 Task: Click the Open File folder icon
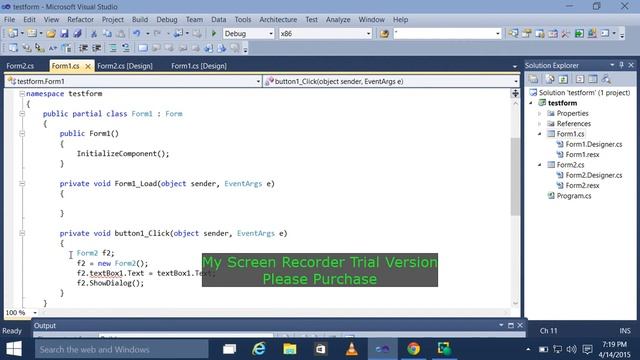(x=51, y=33)
